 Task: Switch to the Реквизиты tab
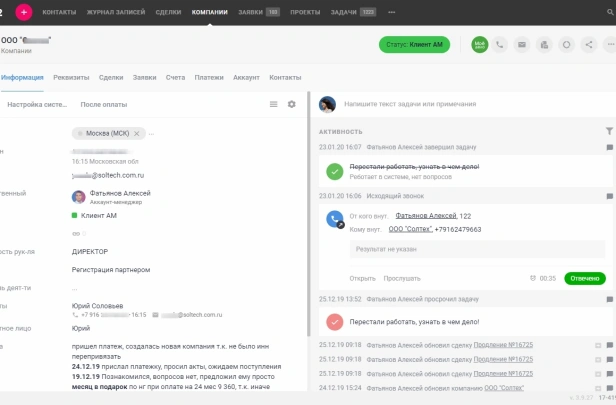click(x=71, y=77)
